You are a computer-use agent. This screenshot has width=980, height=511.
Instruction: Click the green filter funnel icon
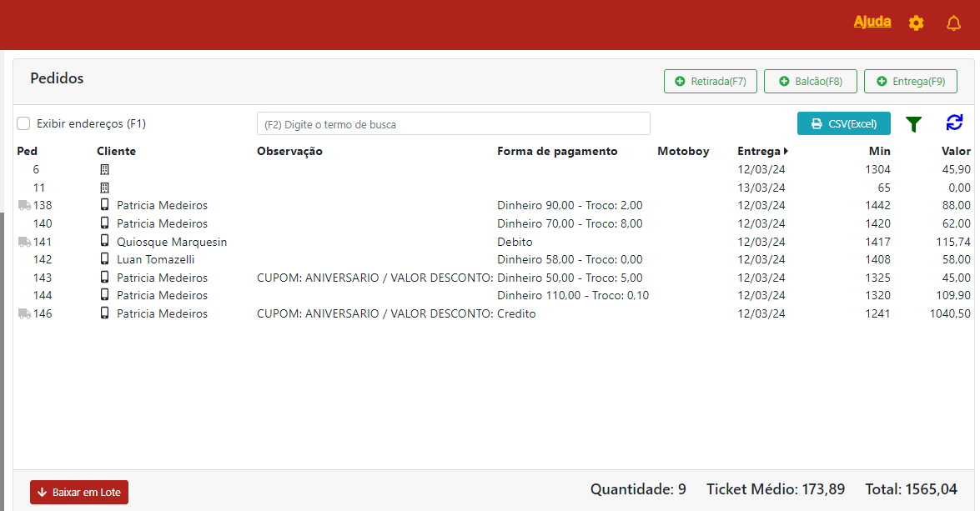coord(914,124)
